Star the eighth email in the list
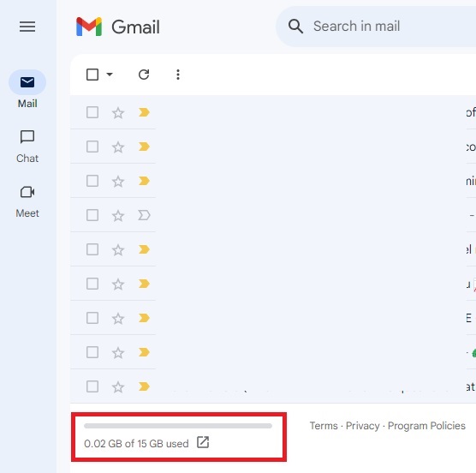Viewport: 476px width, 473px height. 118,353
